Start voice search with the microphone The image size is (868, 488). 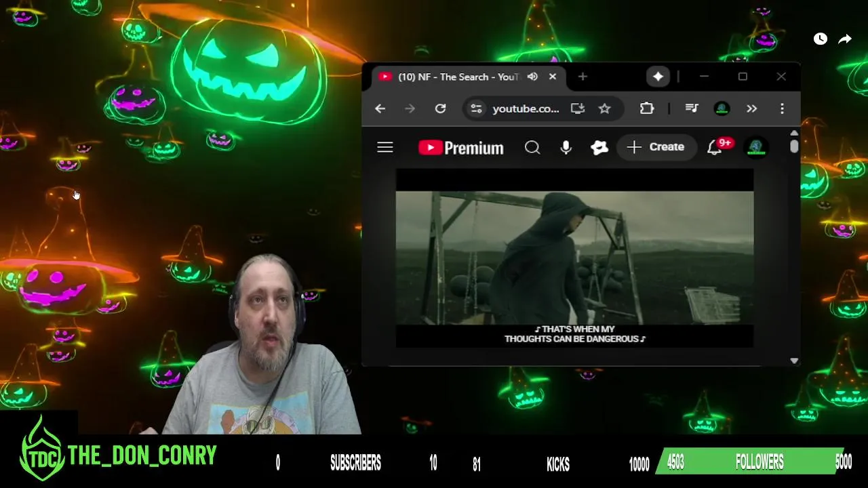[x=566, y=147]
